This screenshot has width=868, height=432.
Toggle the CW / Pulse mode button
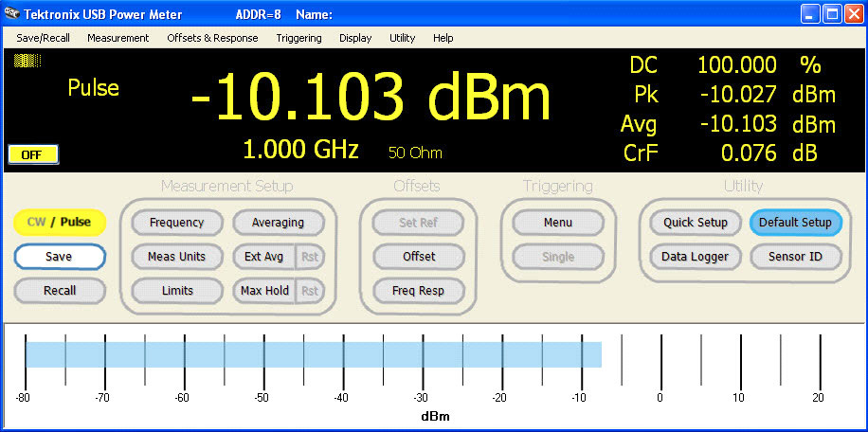point(60,223)
